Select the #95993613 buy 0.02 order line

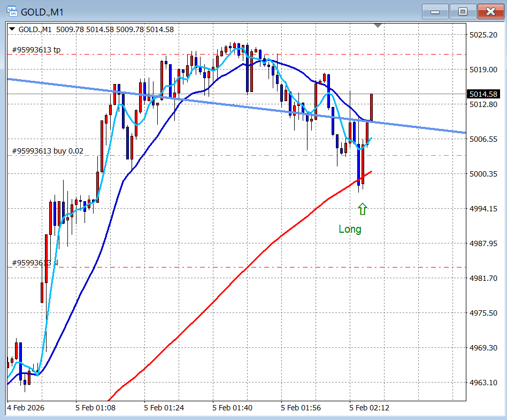click(48, 151)
